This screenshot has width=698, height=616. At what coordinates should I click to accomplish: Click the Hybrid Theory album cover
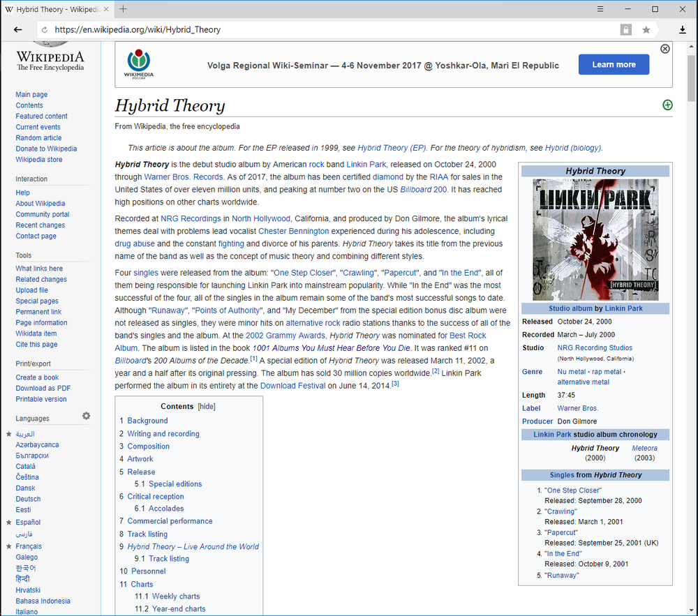pyautogui.click(x=595, y=239)
